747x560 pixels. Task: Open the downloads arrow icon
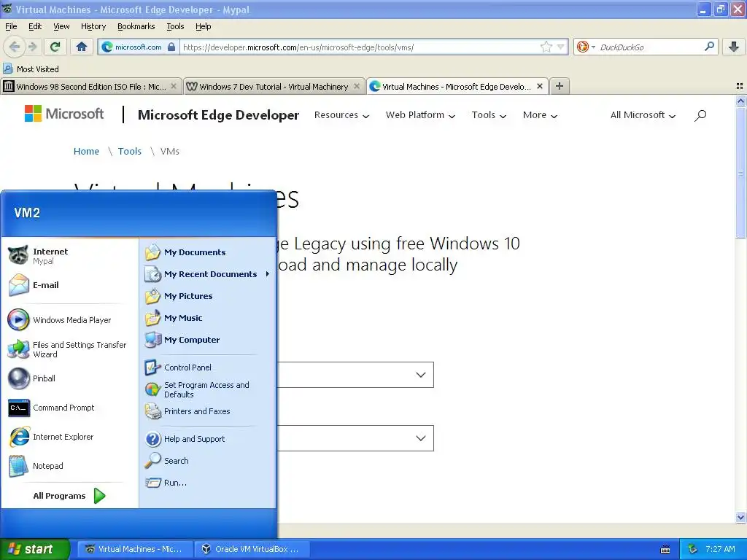click(734, 47)
